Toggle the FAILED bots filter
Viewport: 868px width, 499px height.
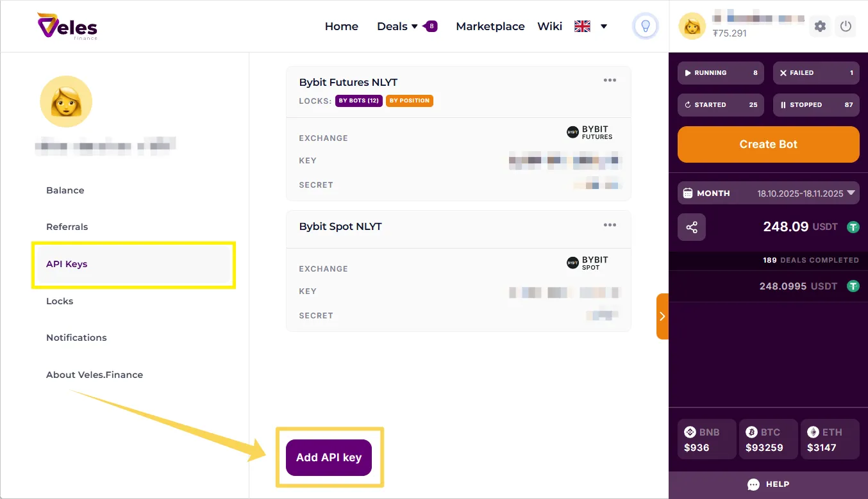click(x=816, y=73)
